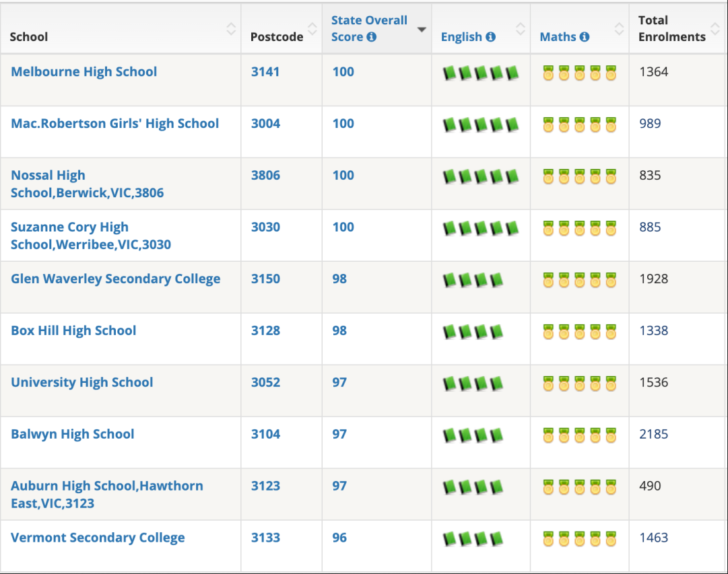Click the info icon beside Maths header
Image resolution: width=728 pixels, height=574 pixels.
coord(585,36)
